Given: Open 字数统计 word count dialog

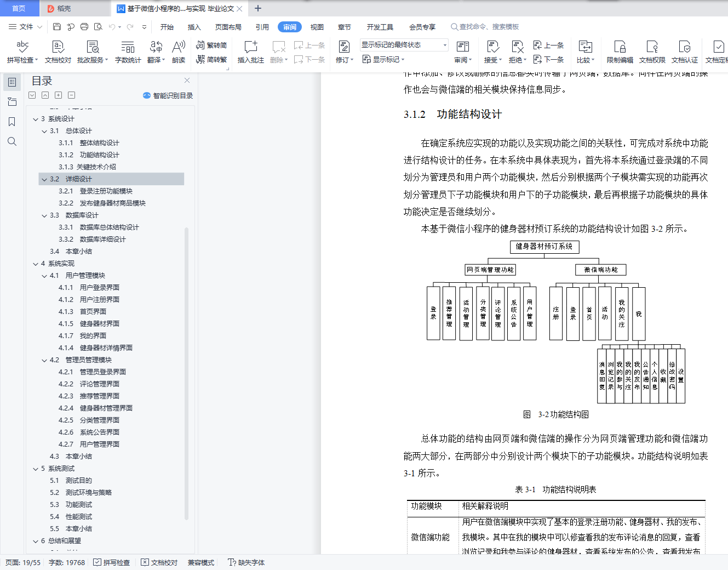Looking at the screenshot, I should click(x=128, y=52).
